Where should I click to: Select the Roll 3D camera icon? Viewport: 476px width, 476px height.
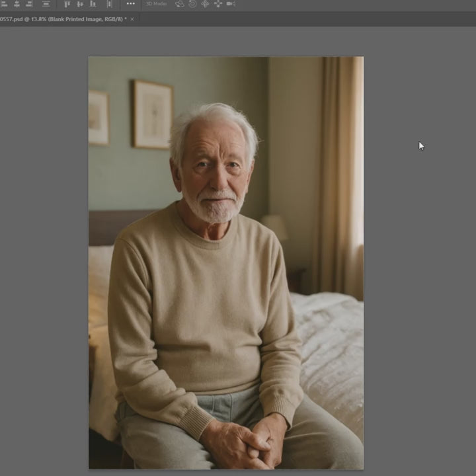(x=192, y=4)
